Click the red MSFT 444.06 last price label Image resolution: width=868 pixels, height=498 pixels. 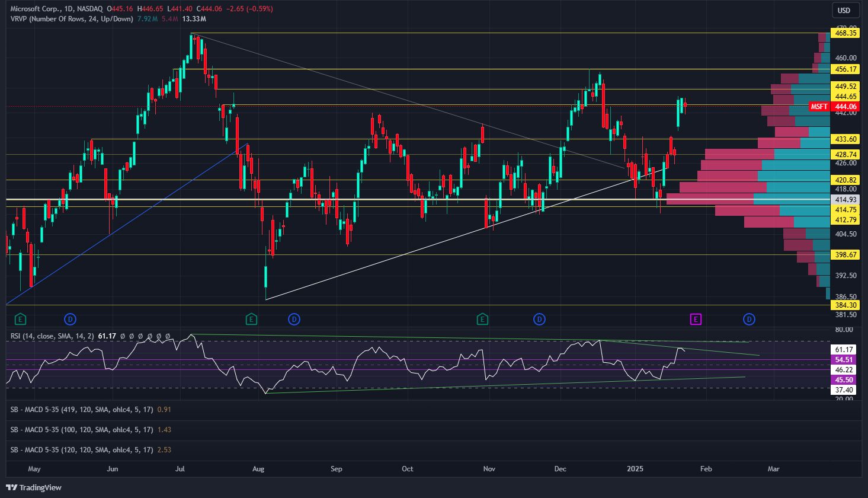coord(834,107)
